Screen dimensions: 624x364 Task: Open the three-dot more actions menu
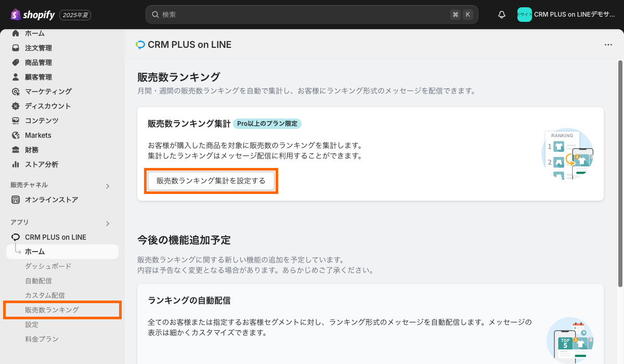[x=608, y=45]
